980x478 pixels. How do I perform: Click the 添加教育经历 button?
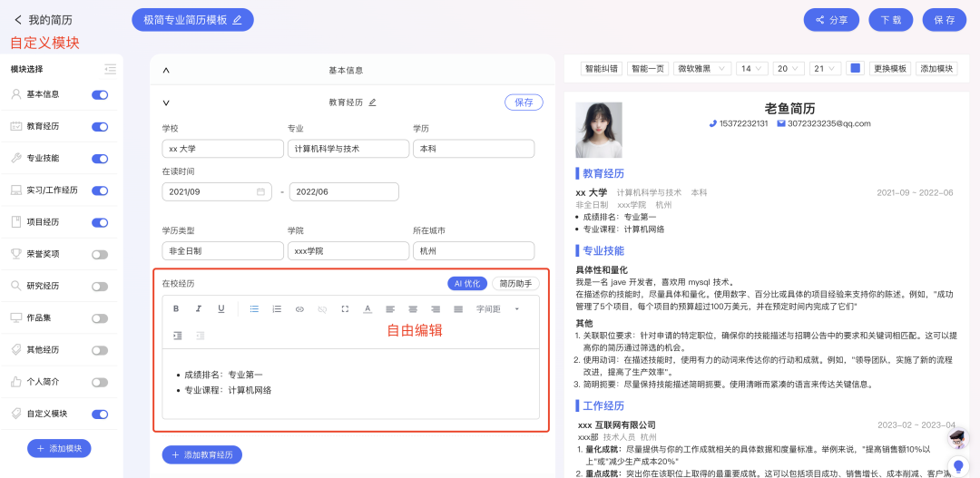click(201, 455)
